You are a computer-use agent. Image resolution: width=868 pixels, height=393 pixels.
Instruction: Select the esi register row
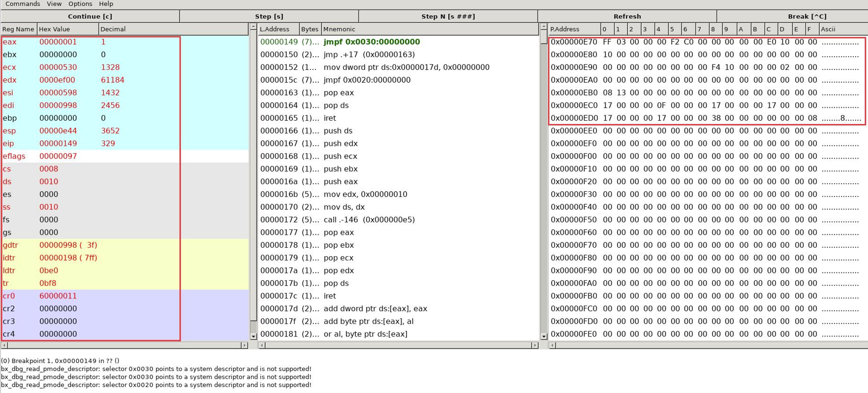click(x=124, y=93)
